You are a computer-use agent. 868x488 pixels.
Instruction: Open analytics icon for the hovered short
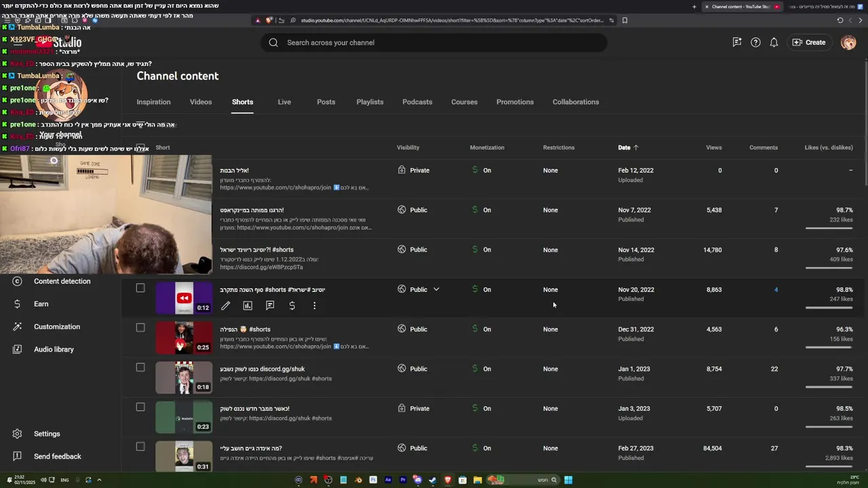(248, 306)
